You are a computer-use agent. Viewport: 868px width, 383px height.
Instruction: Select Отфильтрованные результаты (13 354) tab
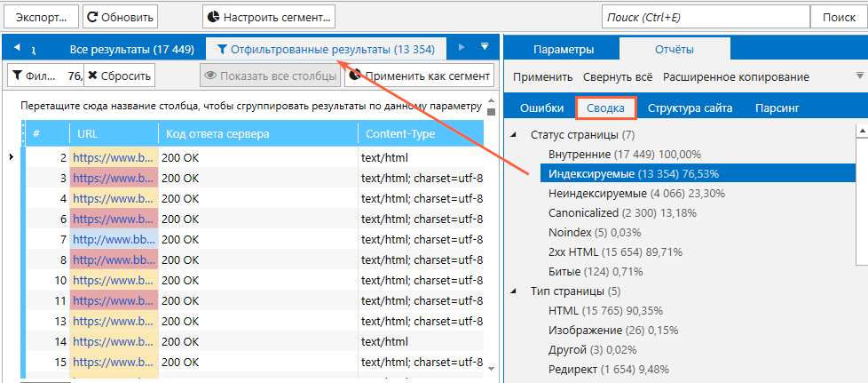click(326, 50)
